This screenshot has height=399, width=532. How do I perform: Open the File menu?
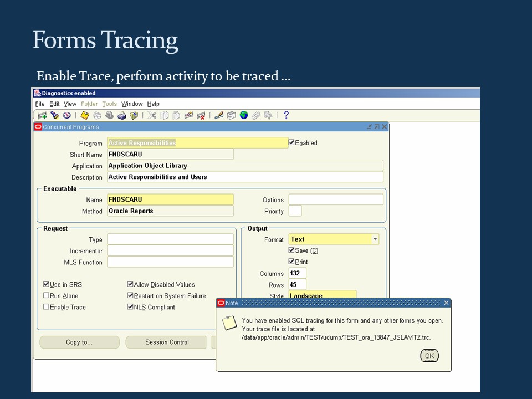(x=39, y=104)
